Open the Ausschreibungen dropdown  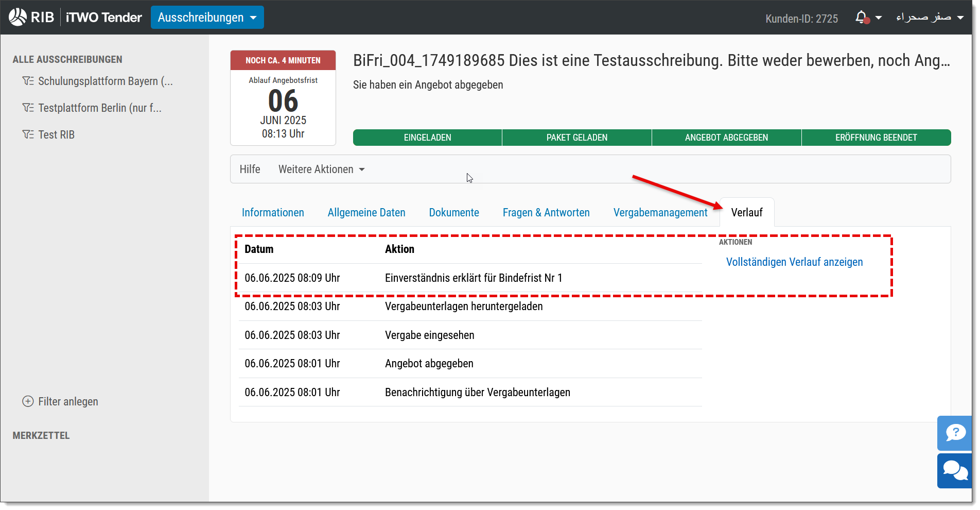point(207,18)
